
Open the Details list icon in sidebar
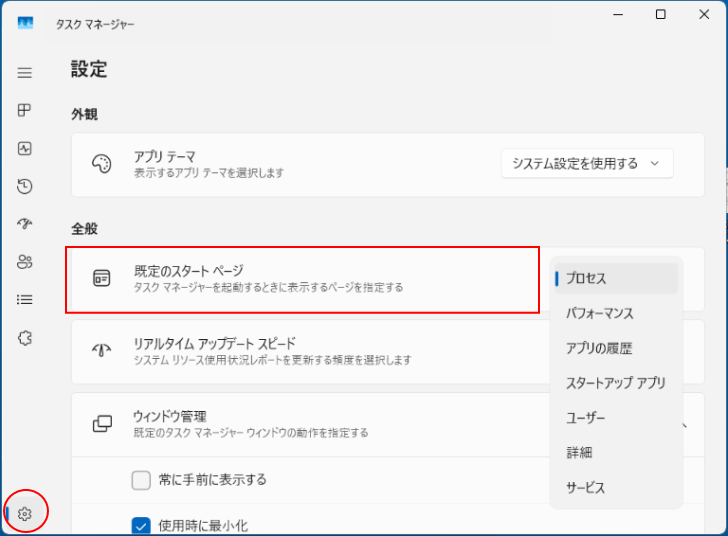pyautogui.click(x=25, y=300)
